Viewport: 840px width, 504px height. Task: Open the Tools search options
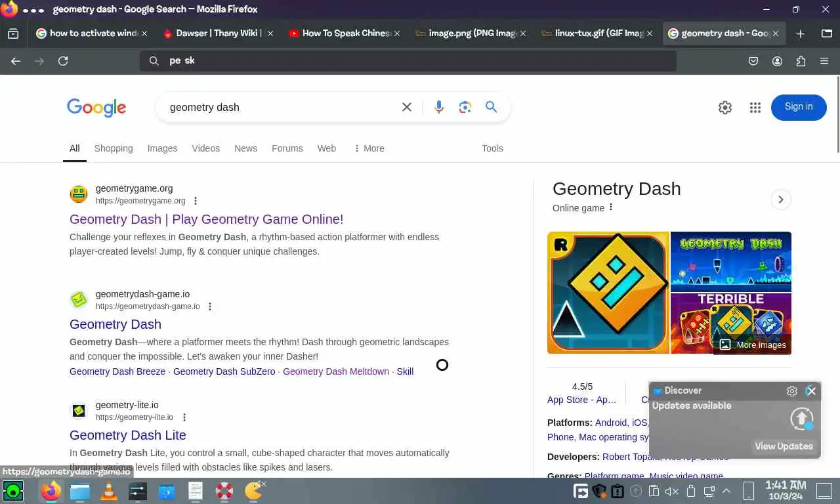(x=492, y=148)
